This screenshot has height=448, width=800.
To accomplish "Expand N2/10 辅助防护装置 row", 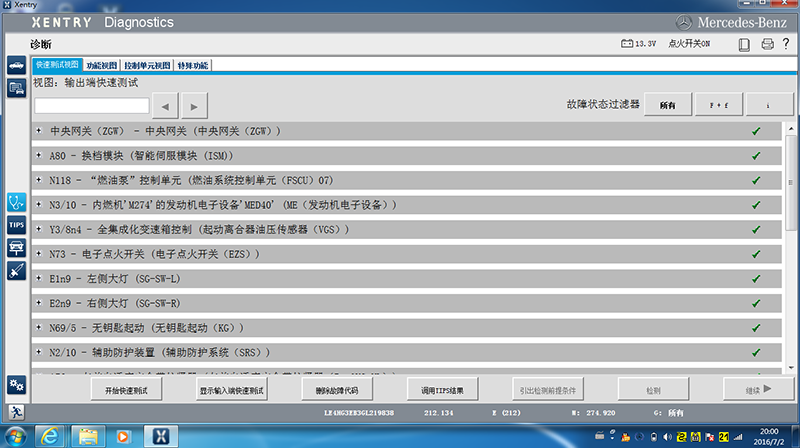I will click(39, 352).
